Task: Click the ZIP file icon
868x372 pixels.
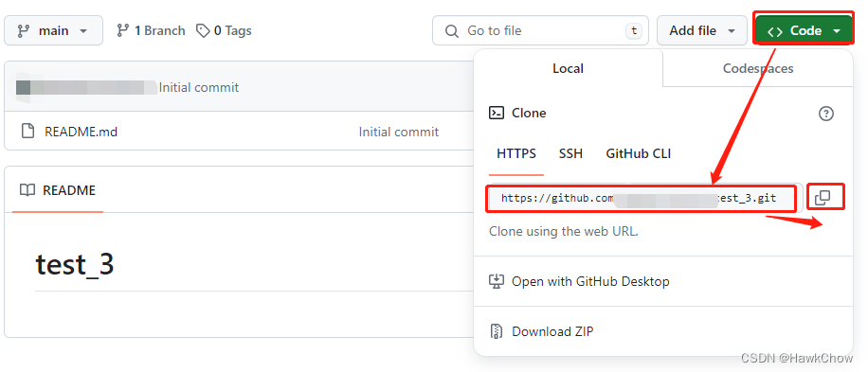Action: 497,331
